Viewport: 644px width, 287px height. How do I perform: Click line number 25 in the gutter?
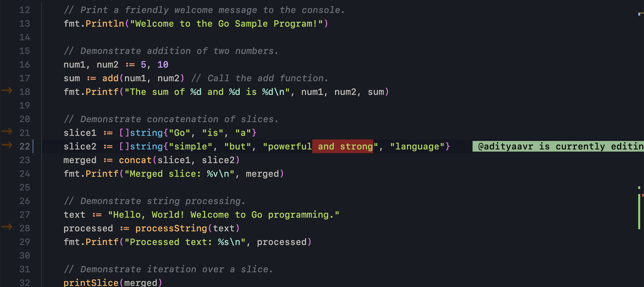(x=24, y=187)
